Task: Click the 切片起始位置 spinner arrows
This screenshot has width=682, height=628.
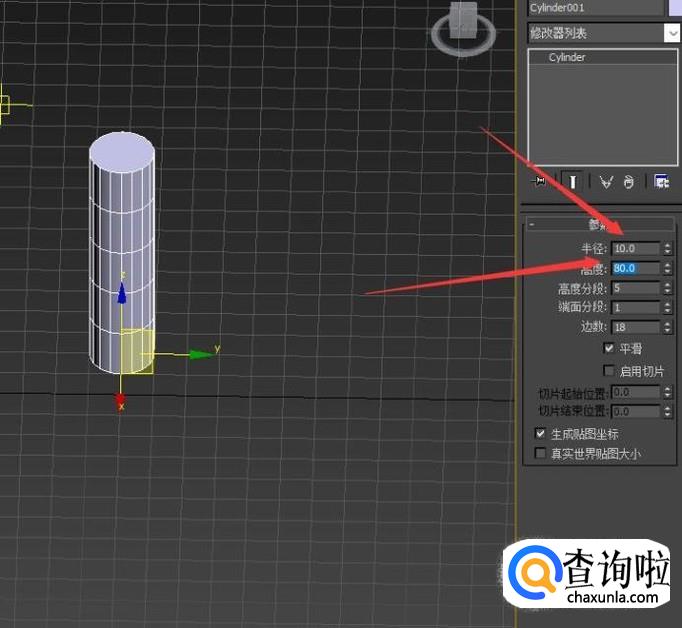Action: pos(667,392)
